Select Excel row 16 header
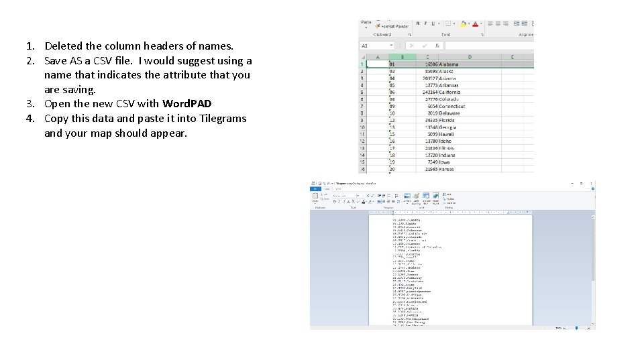 362,169
